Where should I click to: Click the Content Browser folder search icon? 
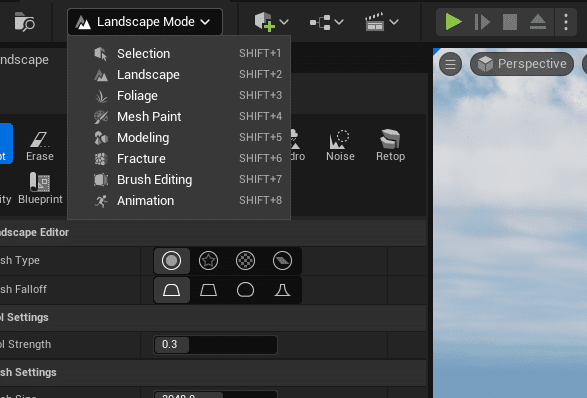click(24, 22)
